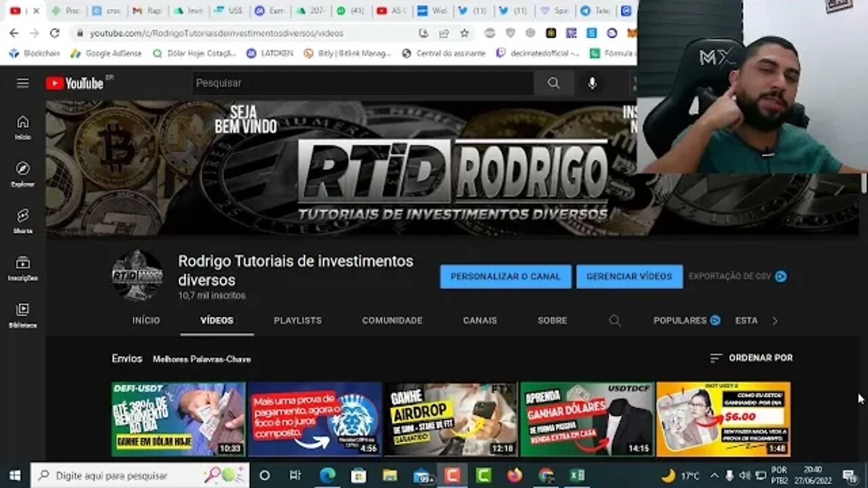Reload the page with refresh icon
This screenshot has height=488, width=868.
click(x=55, y=33)
